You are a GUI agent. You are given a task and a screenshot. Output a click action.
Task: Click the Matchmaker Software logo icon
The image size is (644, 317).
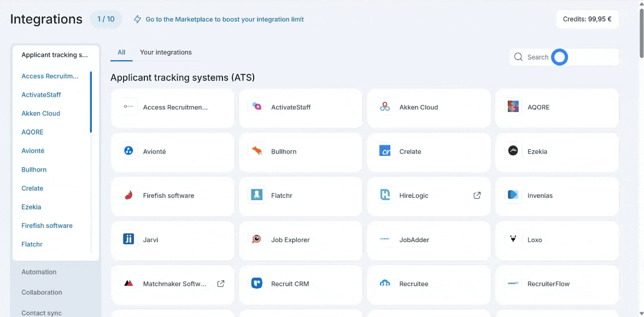tap(128, 284)
